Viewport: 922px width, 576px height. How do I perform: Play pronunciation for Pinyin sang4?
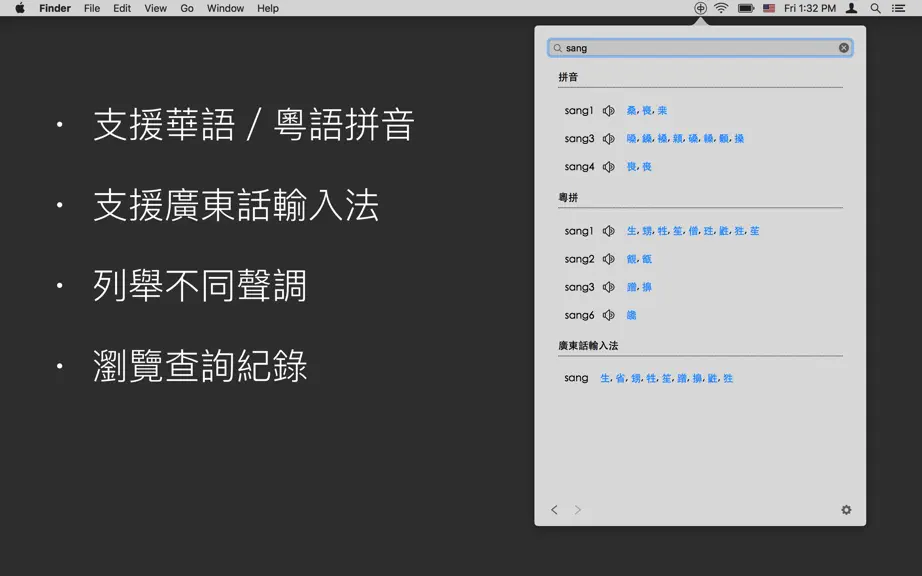pos(609,167)
